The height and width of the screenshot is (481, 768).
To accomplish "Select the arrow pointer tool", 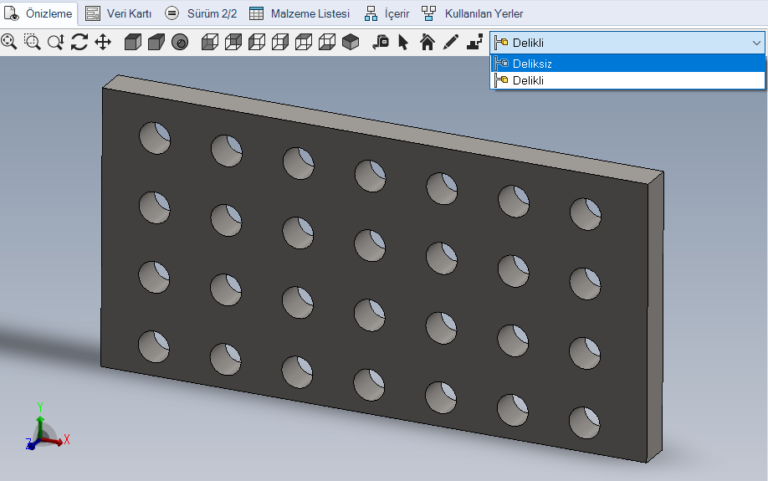I will click(404, 42).
